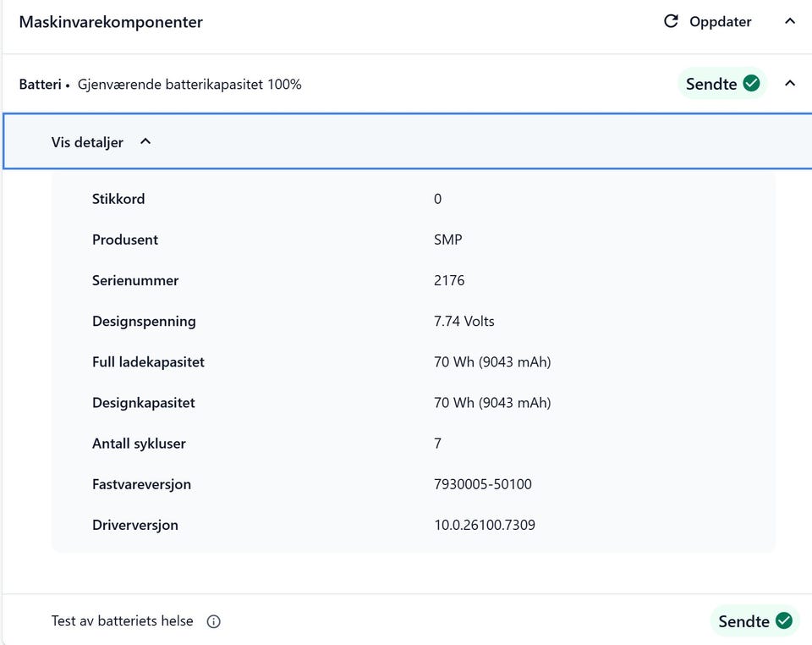Click the Oppdater refresh arrow icon
Image resolution: width=812 pixels, height=645 pixels.
pyautogui.click(x=671, y=21)
